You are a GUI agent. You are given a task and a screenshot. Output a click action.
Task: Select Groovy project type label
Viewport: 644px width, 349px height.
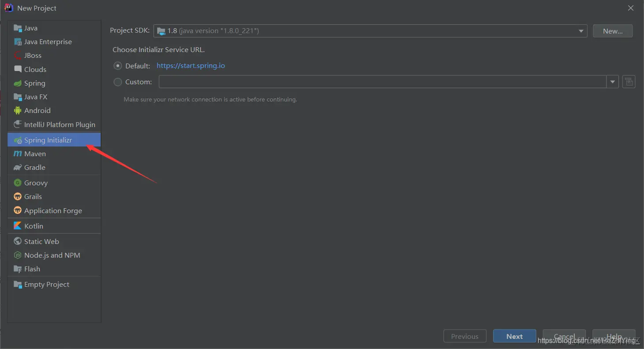pos(36,183)
